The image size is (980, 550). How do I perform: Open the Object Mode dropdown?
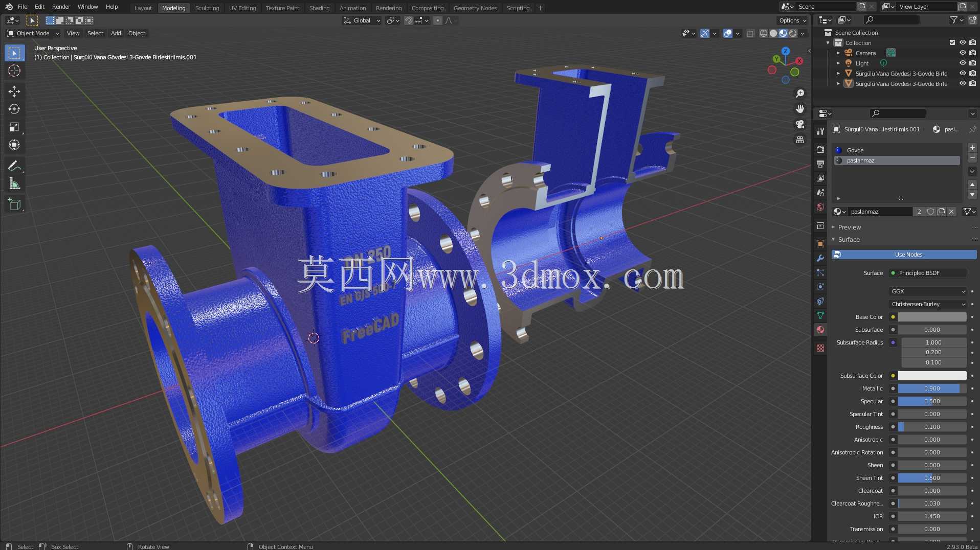[33, 33]
